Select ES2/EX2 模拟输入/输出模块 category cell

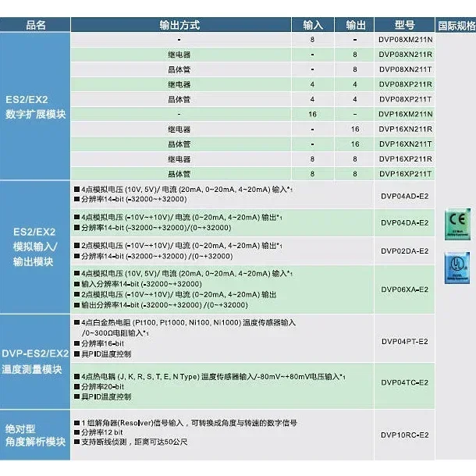[x=35, y=247]
